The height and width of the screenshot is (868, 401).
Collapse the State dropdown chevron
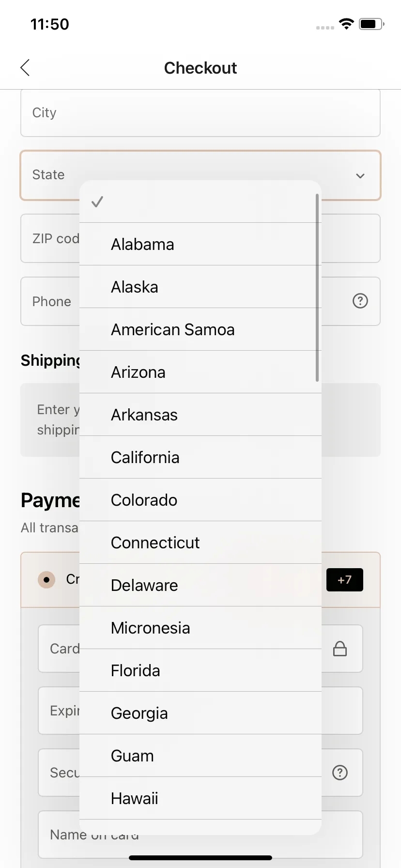point(360,175)
